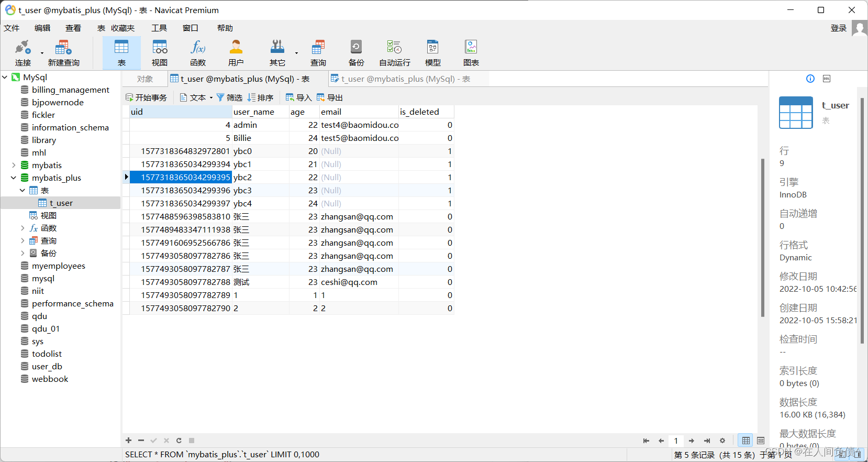Collapse the MySql connection node
The height and width of the screenshot is (462, 868).
coord(5,77)
